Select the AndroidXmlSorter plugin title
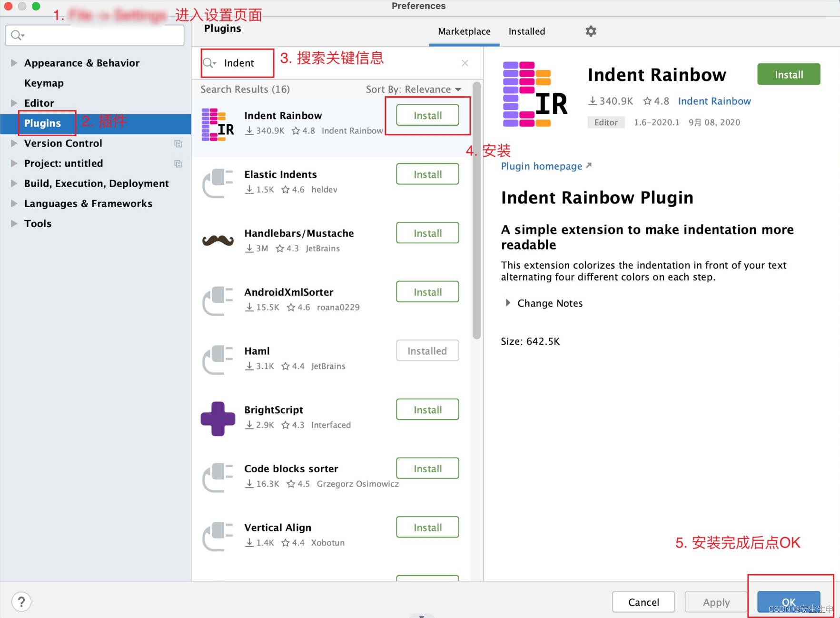Screen dimensions: 840x618 click(288, 292)
